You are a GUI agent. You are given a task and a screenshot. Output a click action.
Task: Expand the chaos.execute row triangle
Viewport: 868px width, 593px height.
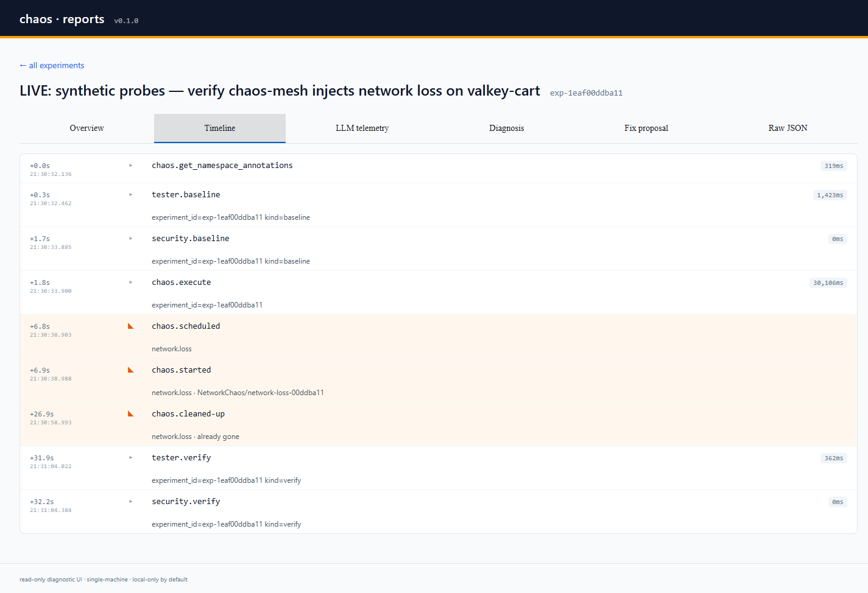pos(130,282)
